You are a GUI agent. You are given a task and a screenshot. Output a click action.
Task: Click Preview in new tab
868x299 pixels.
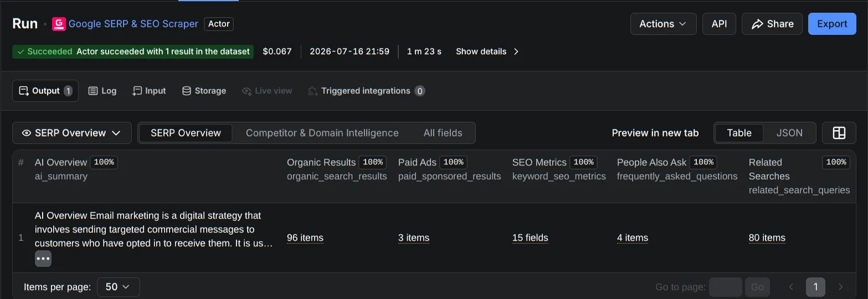[655, 133]
